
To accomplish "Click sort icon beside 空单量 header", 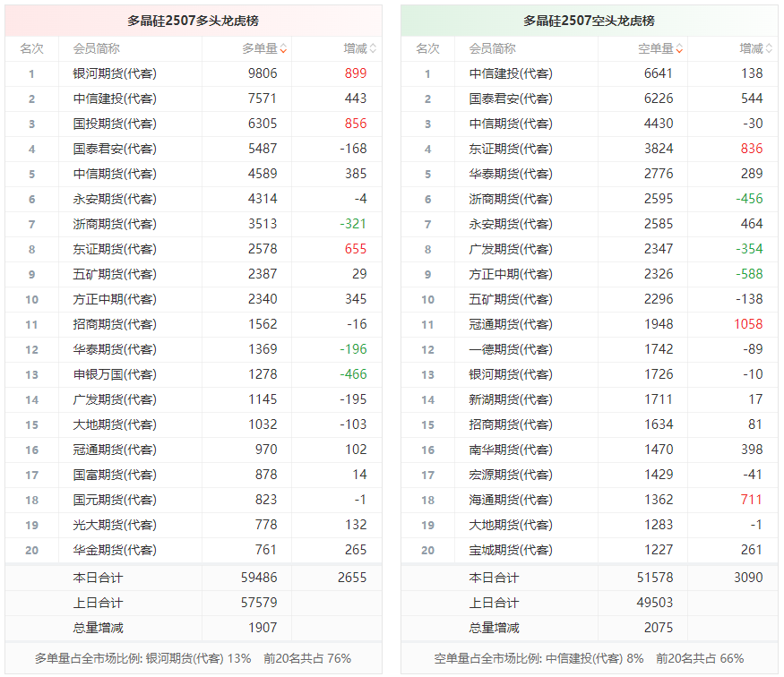I will [x=679, y=49].
